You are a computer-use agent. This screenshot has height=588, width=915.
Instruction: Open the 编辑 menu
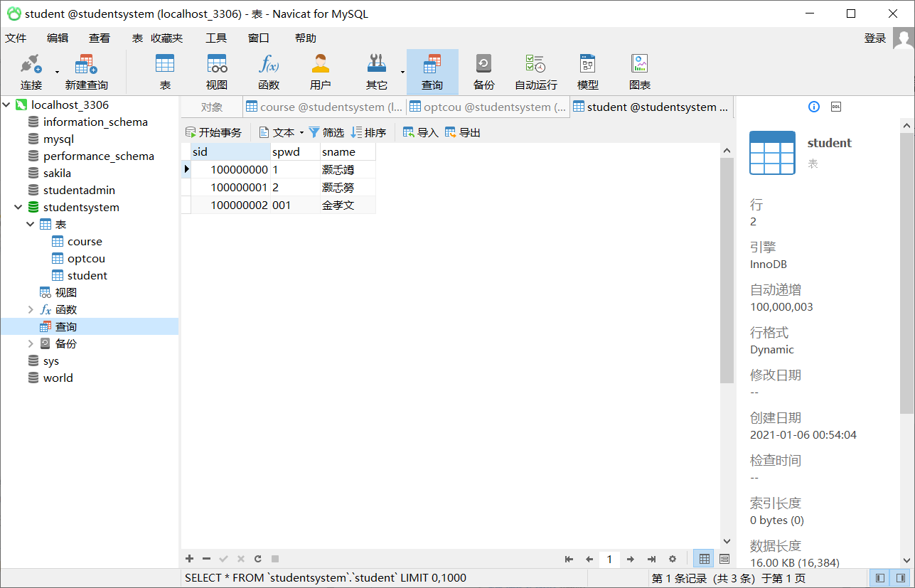click(58, 38)
